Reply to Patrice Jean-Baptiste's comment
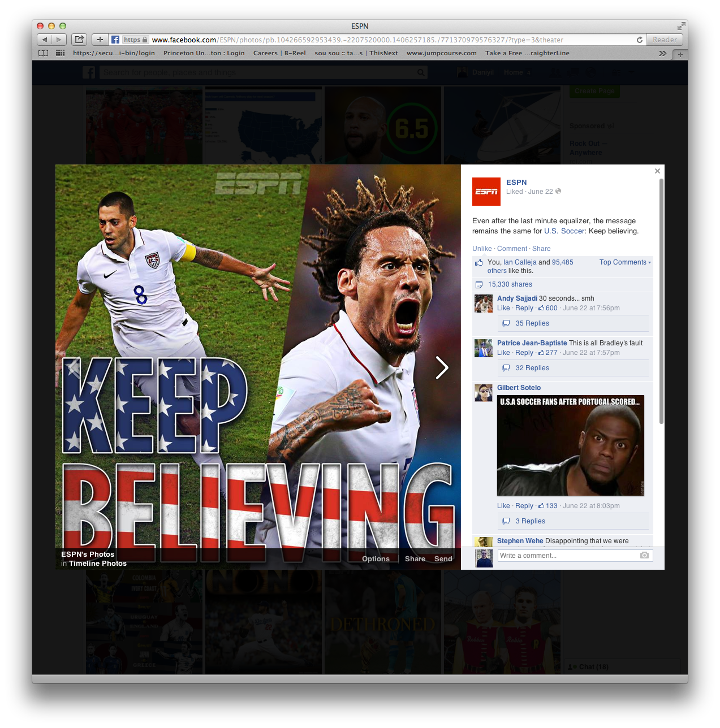 (x=524, y=353)
